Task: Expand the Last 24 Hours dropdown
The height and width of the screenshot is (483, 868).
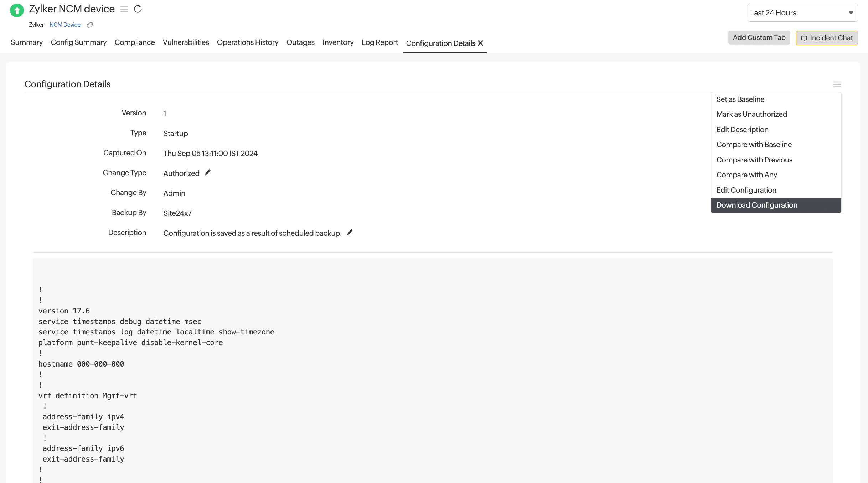Action: coord(802,13)
